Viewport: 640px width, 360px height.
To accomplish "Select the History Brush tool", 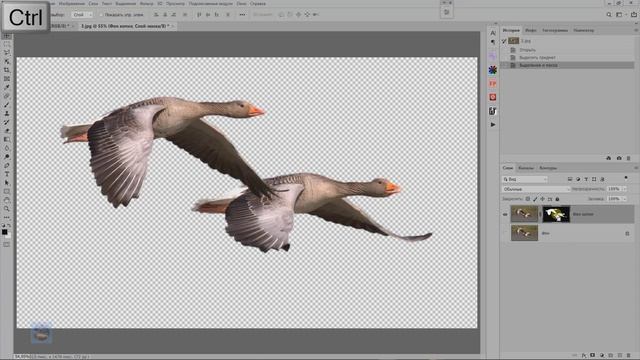I will pyautogui.click(x=7, y=122).
